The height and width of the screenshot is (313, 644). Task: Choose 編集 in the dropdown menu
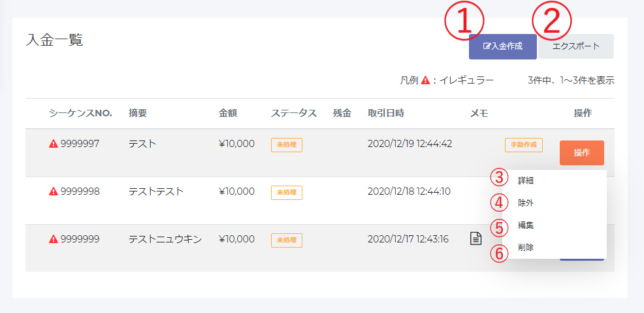coord(526,225)
